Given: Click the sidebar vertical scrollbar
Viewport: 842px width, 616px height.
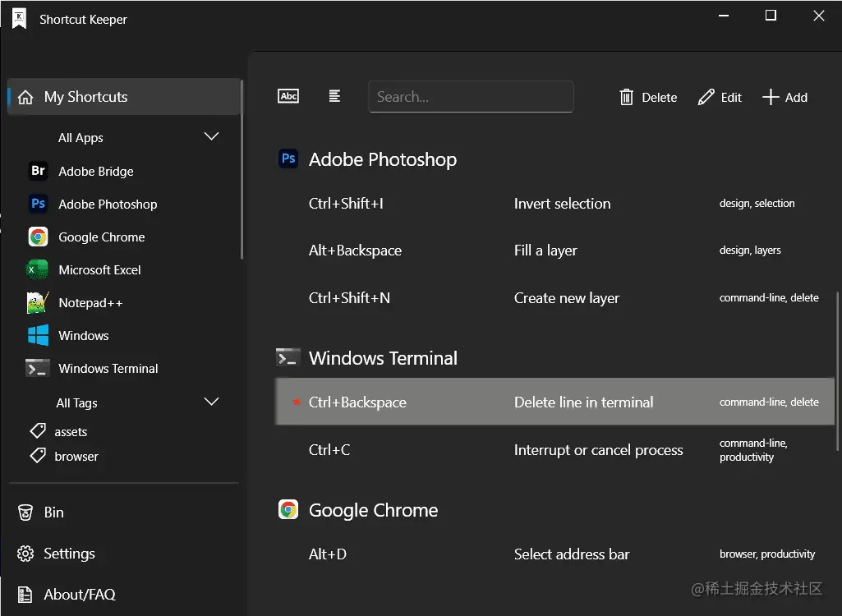Looking at the screenshot, I should (x=242, y=169).
